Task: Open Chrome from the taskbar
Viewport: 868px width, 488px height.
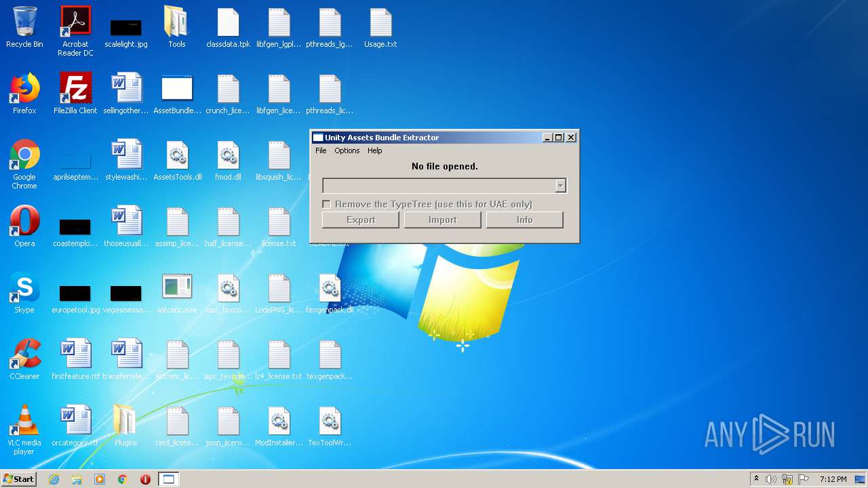Action: (x=123, y=479)
